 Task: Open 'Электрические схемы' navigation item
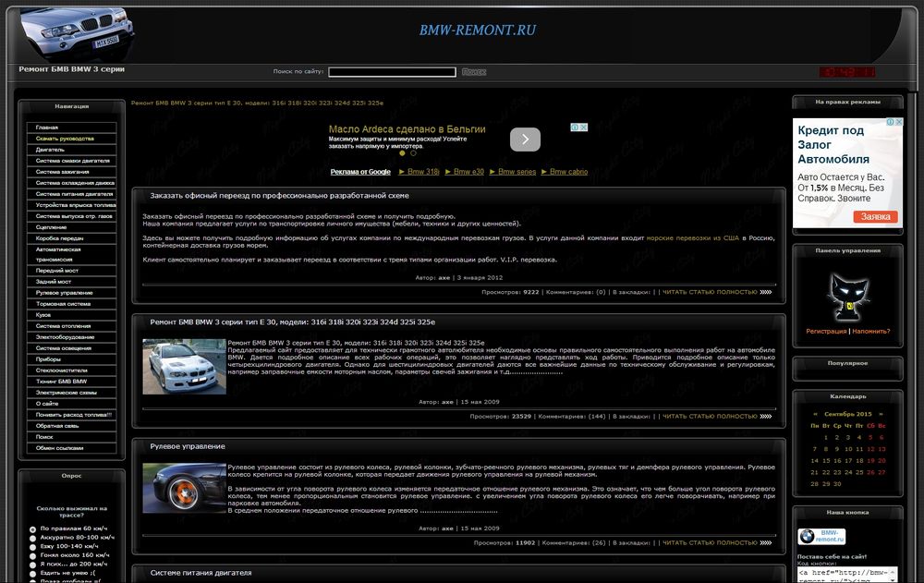71,393
